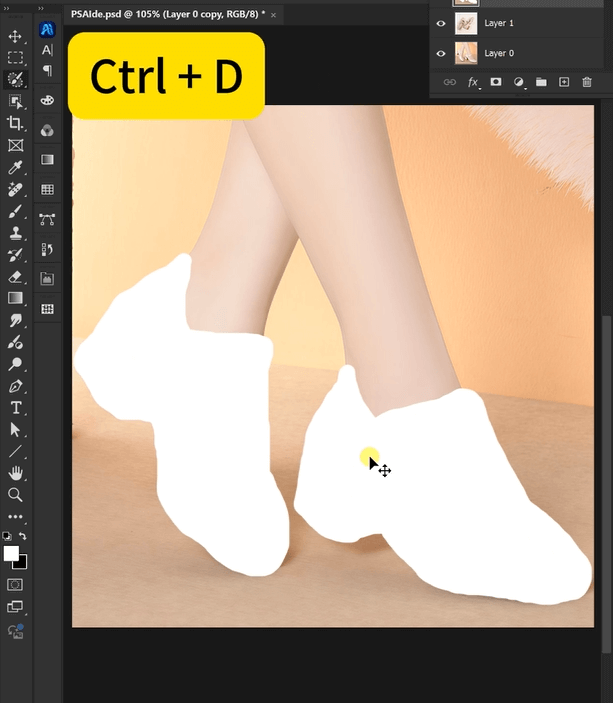
Task: Create new fill or adjustment layer
Action: [x=518, y=82]
